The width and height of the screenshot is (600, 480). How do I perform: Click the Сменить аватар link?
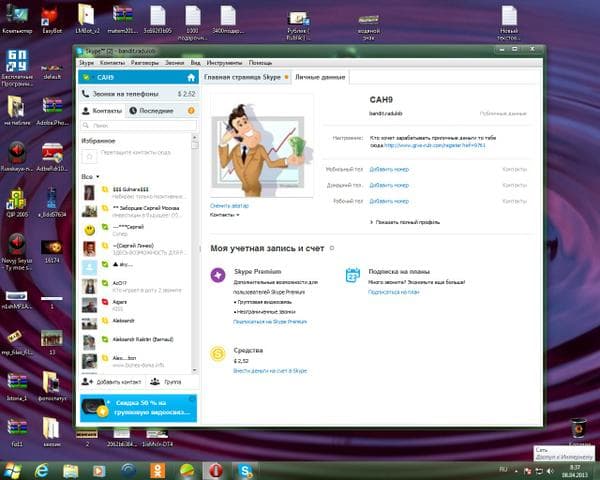pos(229,206)
